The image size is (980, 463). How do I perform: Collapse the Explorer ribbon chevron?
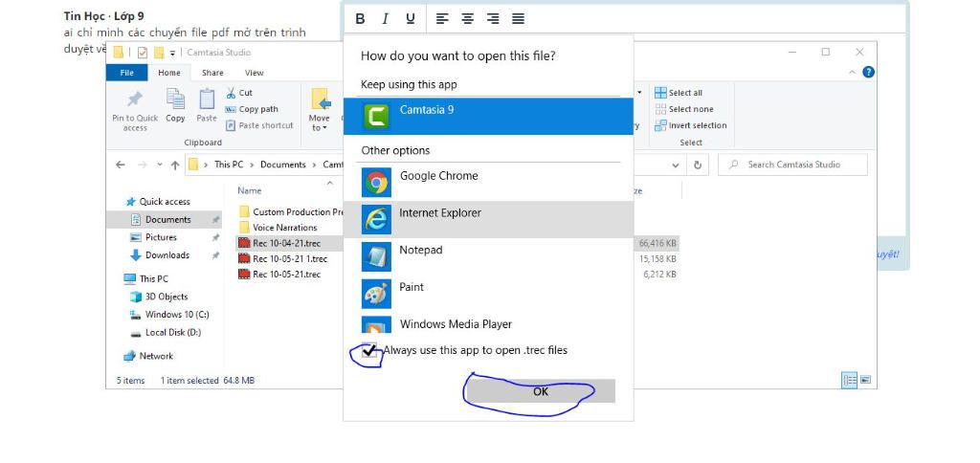coord(852,73)
